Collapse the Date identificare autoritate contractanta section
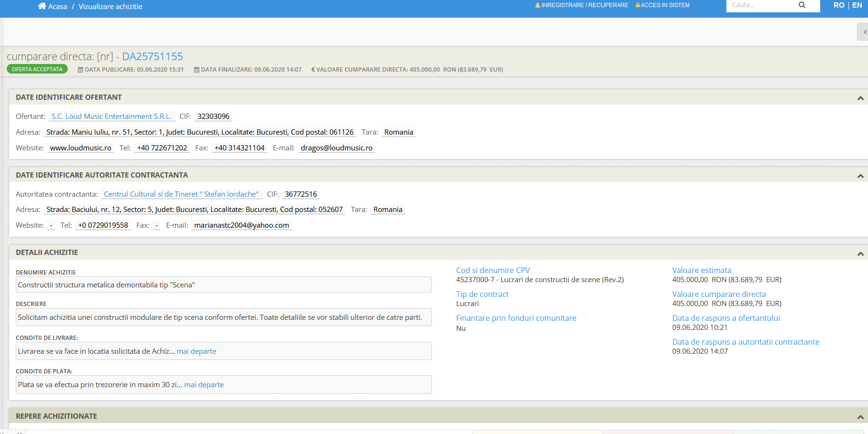Screen dimensions: 868x434 pos(860,176)
